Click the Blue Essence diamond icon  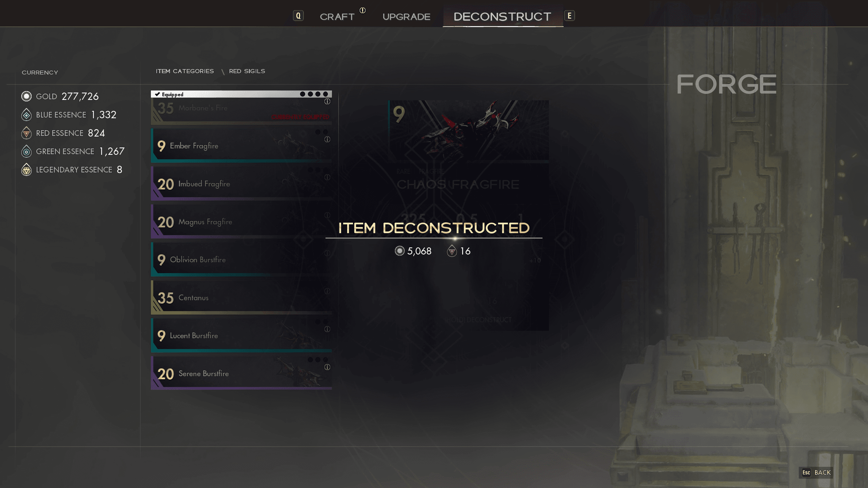[26, 115]
